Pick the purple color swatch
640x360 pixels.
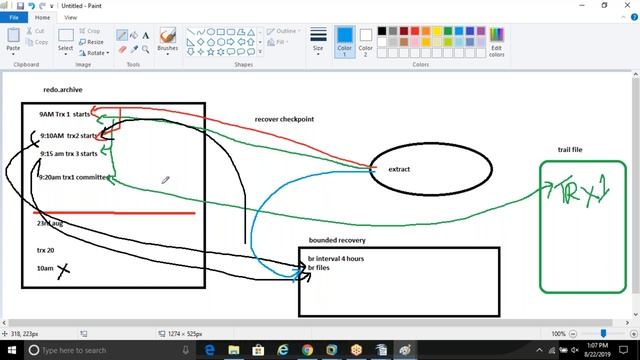point(481,31)
